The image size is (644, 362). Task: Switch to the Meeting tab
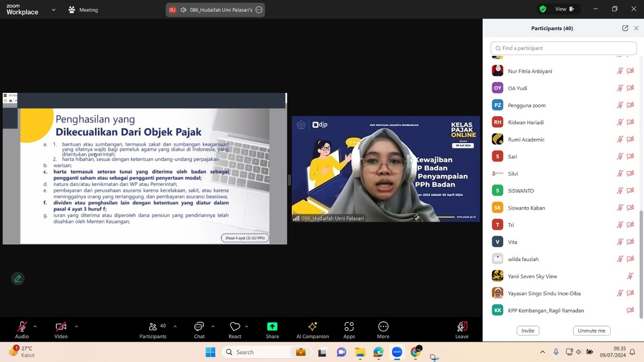(83, 10)
